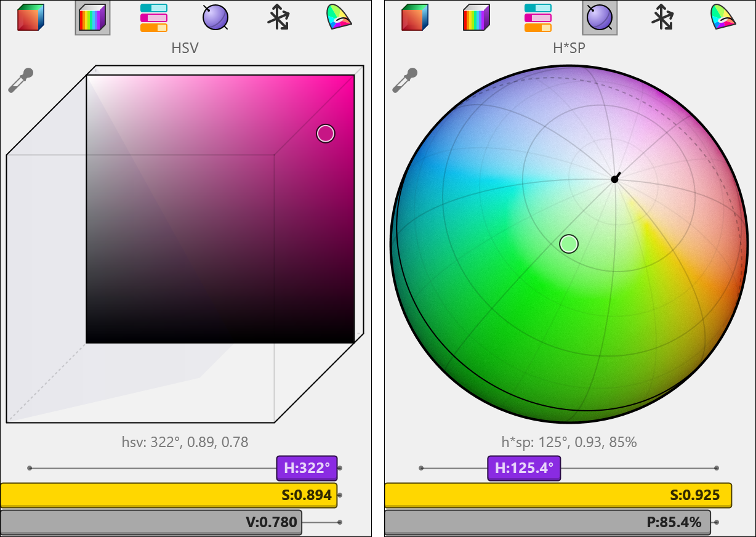Click the black pole dot on sphere

tap(614, 179)
